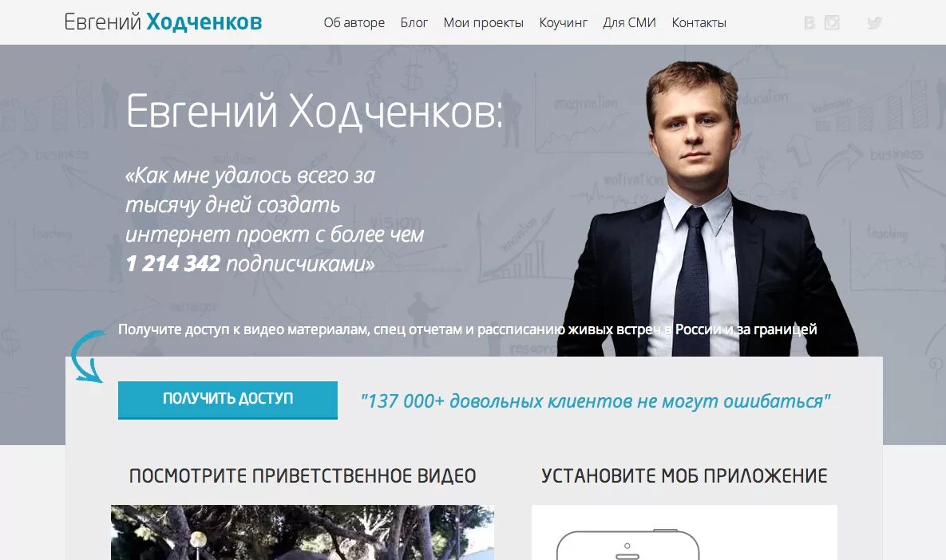Click the phone outline illustration

[627, 545]
